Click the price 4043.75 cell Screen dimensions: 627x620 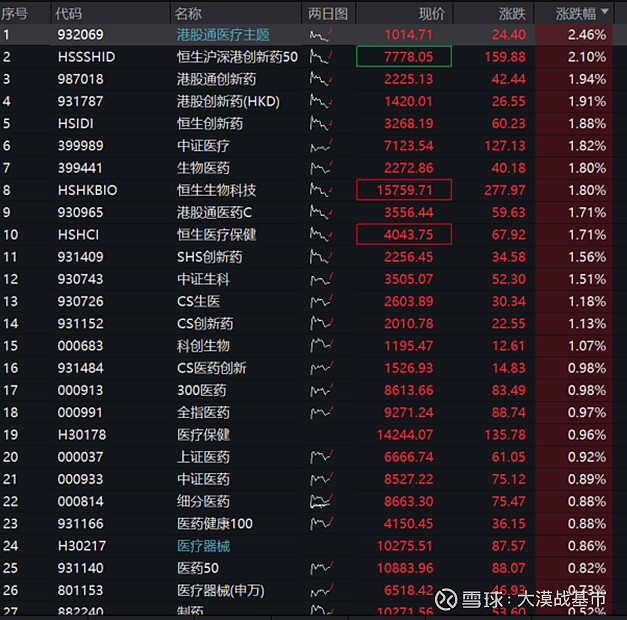click(x=404, y=234)
